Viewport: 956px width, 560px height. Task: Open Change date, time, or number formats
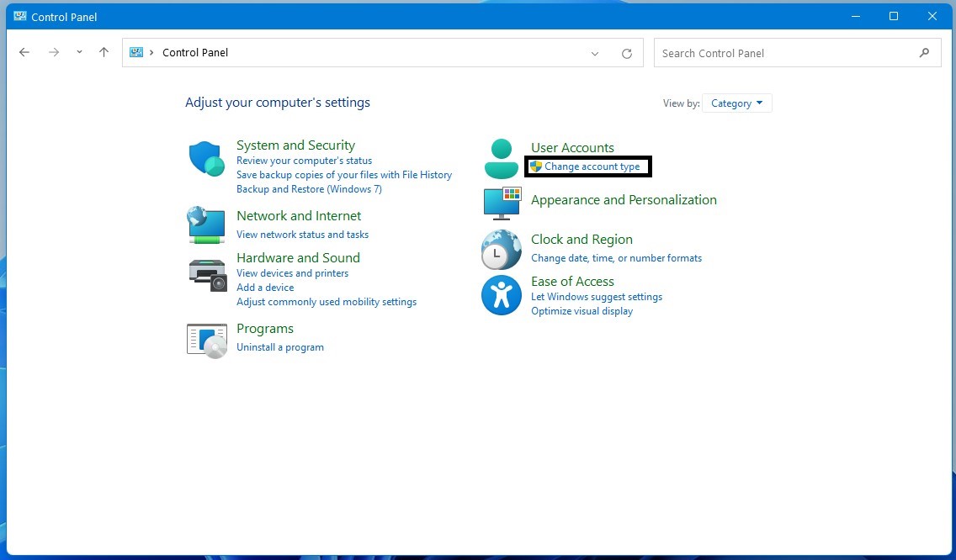tap(616, 258)
